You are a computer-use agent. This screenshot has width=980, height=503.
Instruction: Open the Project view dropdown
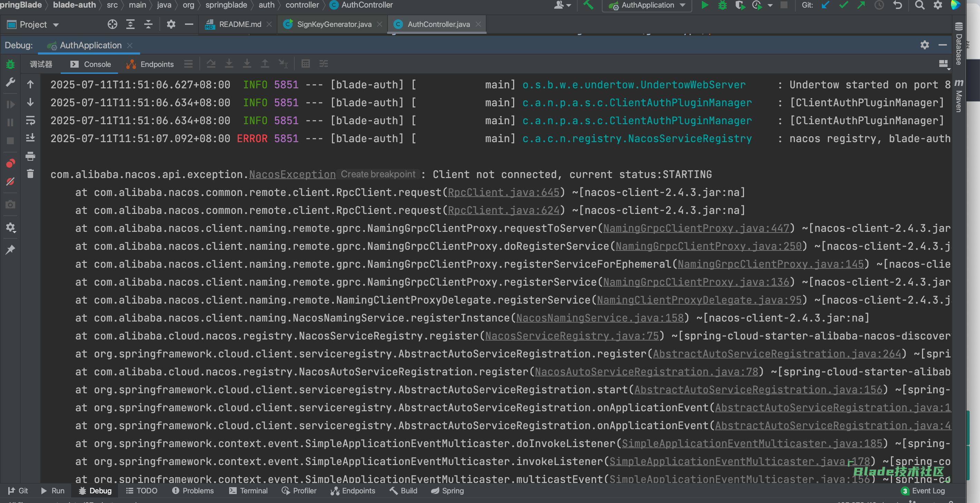[x=33, y=25]
